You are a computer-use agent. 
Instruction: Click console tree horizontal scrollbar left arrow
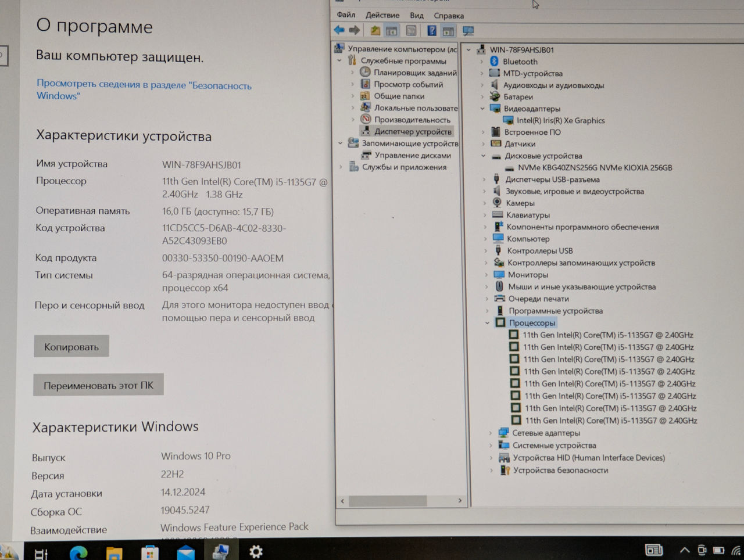tap(342, 500)
